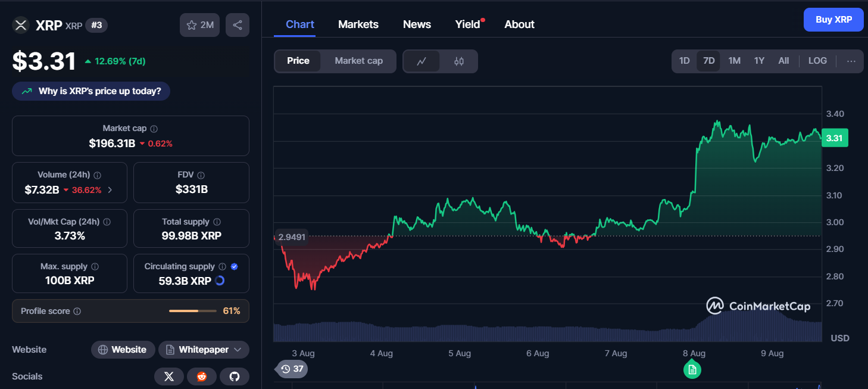The height and width of the screenshot is (389, 868).
Task: Click the 2.9491 opening price label
Action: pyautogui.click(x=292, y=236)
